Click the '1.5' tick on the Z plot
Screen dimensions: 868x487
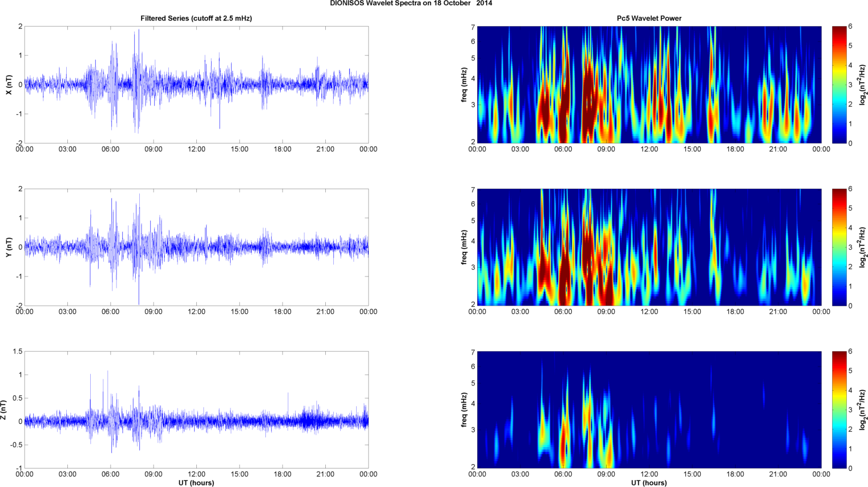click(x=18, y=352)
